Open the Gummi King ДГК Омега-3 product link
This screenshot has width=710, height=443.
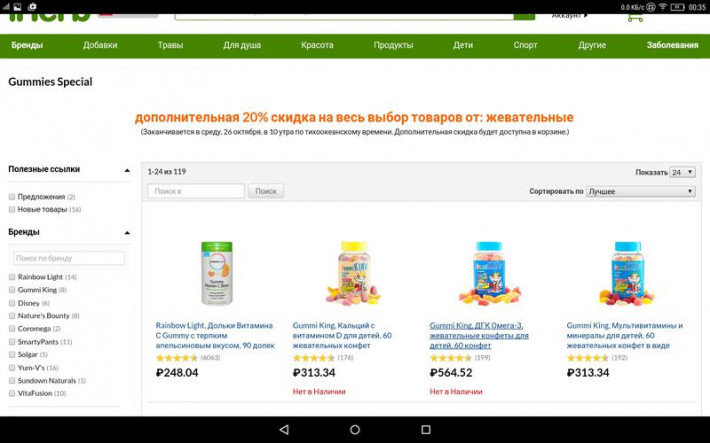click(479, 335)
